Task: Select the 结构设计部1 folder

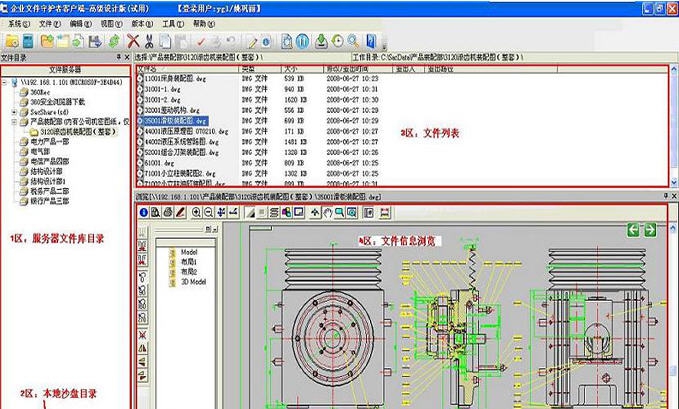Action: [x=48, y=181]
